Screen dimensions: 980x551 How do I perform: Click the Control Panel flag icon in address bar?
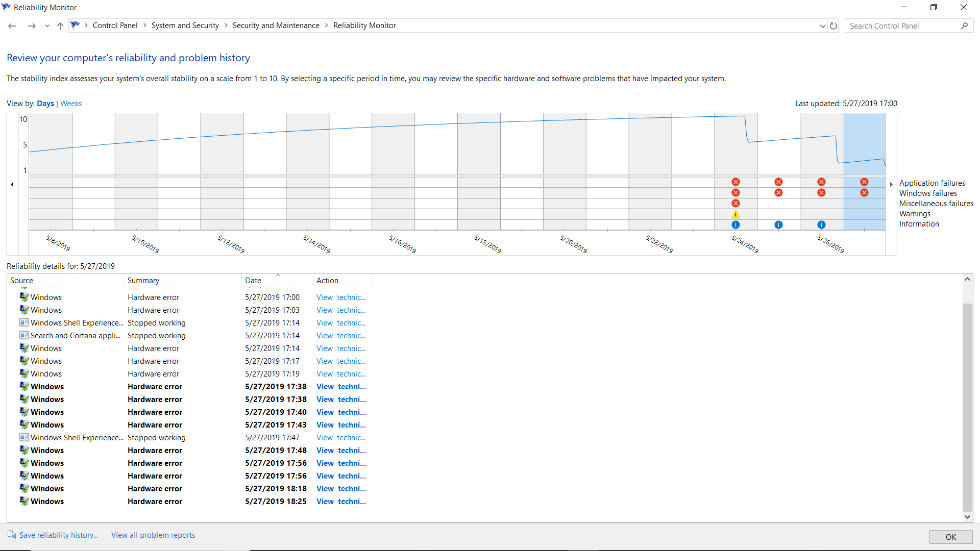(x=75, y=25)
